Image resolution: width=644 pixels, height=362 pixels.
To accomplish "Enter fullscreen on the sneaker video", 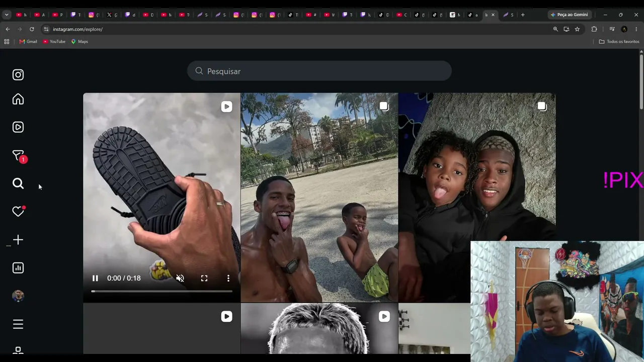I will tap(204, 278).
